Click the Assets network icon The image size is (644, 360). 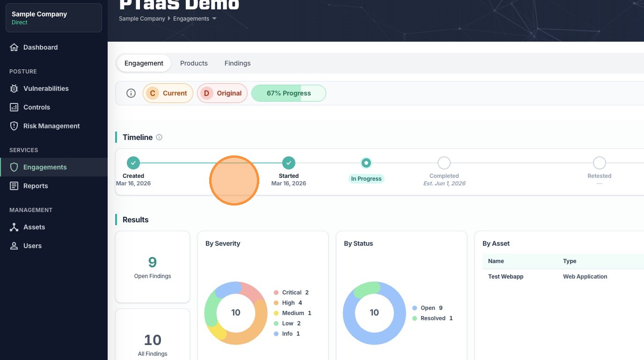tap(14, 227)
